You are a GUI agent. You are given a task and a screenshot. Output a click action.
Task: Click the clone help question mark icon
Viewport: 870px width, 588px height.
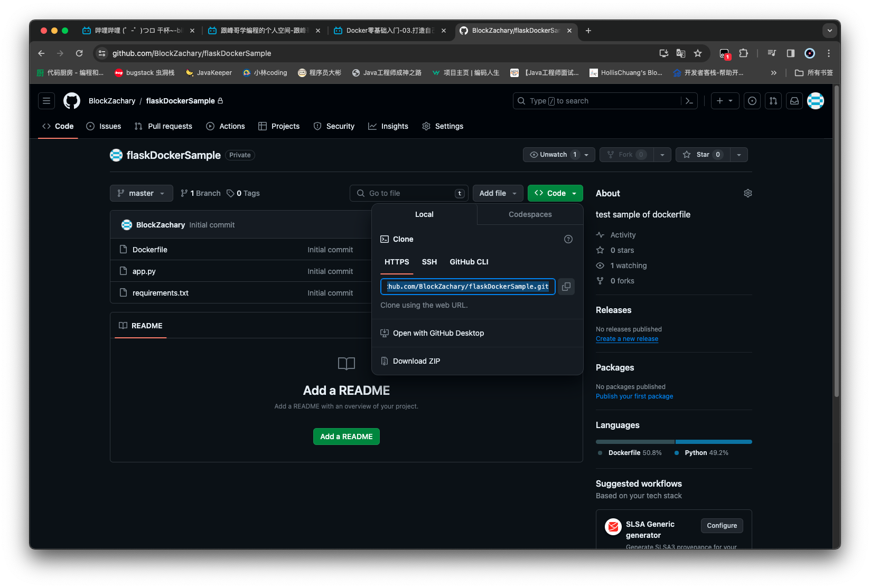click(x=568, y=239)
